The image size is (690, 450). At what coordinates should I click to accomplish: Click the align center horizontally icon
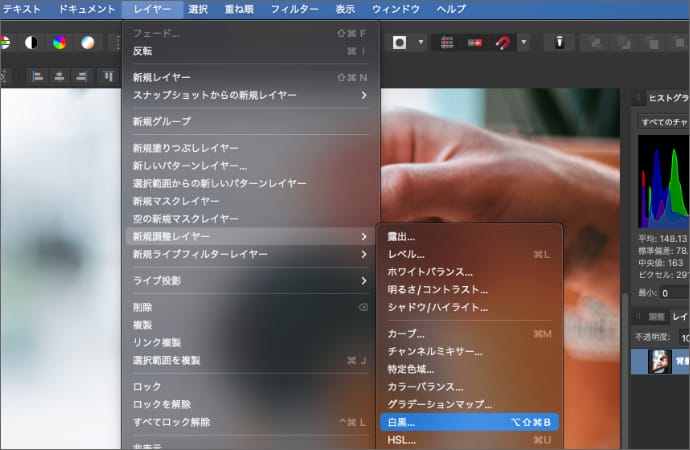pyautogui.click(x=58, y=76)
